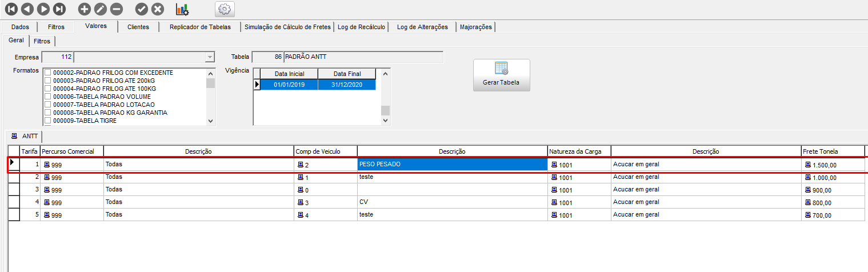
Task: Open lookup icon for Comp de Veiculo 0
Action: (x=301, y=190)
